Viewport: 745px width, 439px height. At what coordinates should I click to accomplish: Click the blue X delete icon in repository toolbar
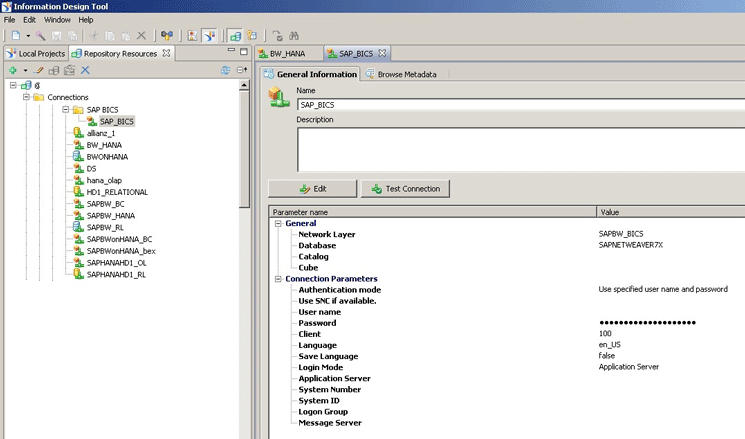pos(85,70)
